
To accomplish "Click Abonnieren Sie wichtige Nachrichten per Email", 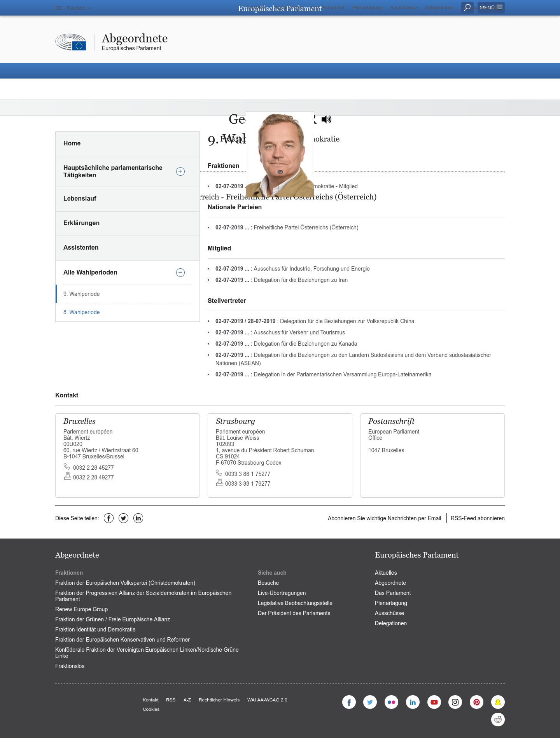I will pos(384,518).
